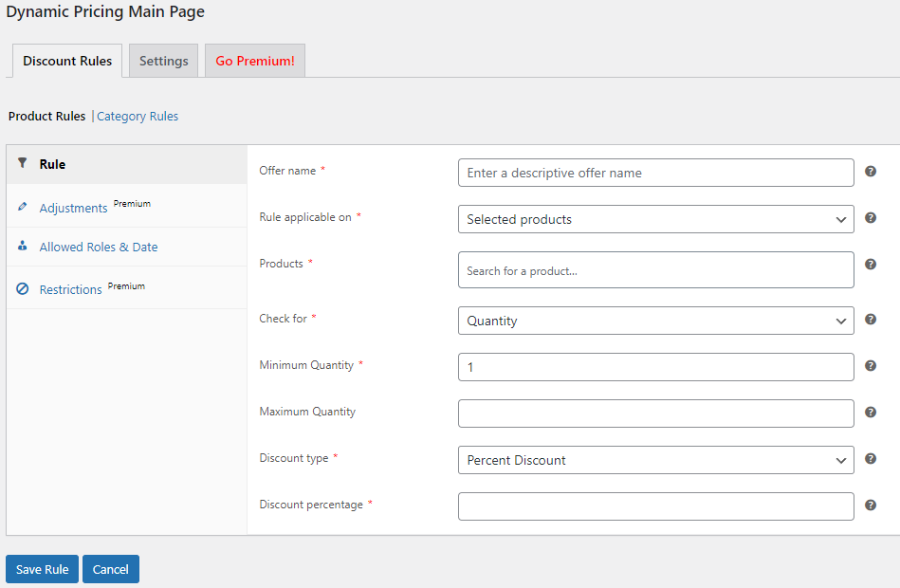This screenshot has height=588, width=900.
Task: Click the question mark beside Products field
Action: point(871,265)
